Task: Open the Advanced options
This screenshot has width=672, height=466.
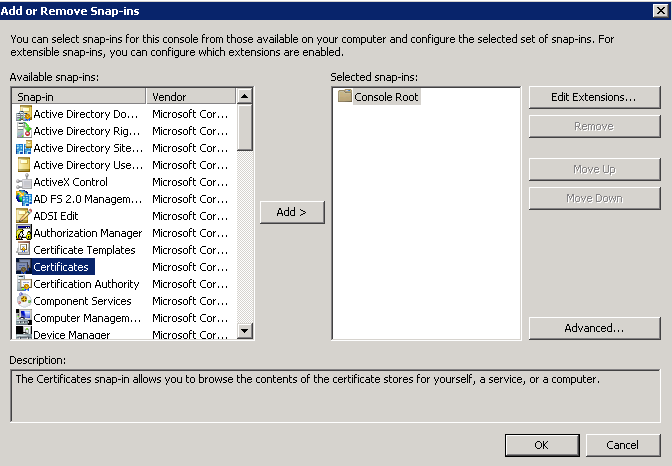Action: click(594, 328)
